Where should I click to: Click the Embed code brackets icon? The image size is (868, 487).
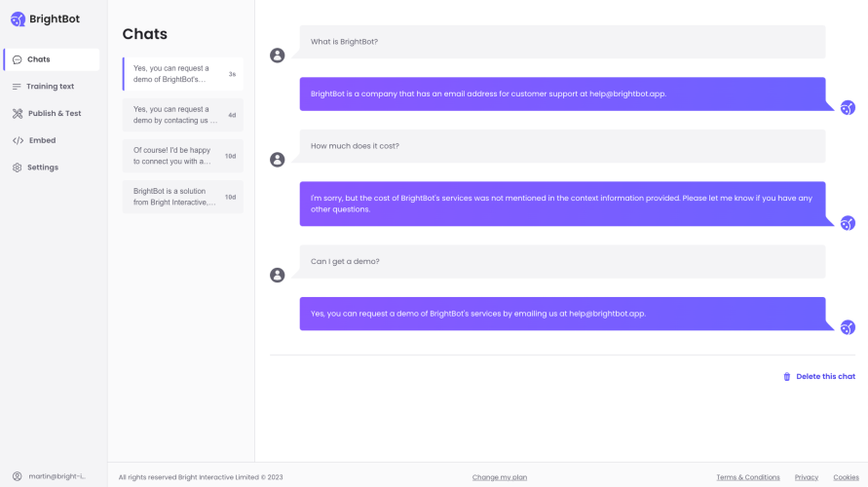click(18, 140)
